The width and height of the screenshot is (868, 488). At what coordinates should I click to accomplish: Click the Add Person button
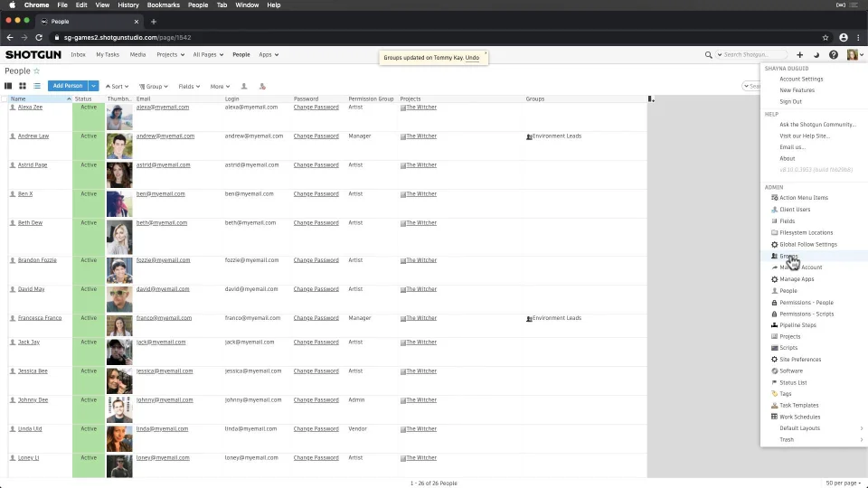click(68, 86)
